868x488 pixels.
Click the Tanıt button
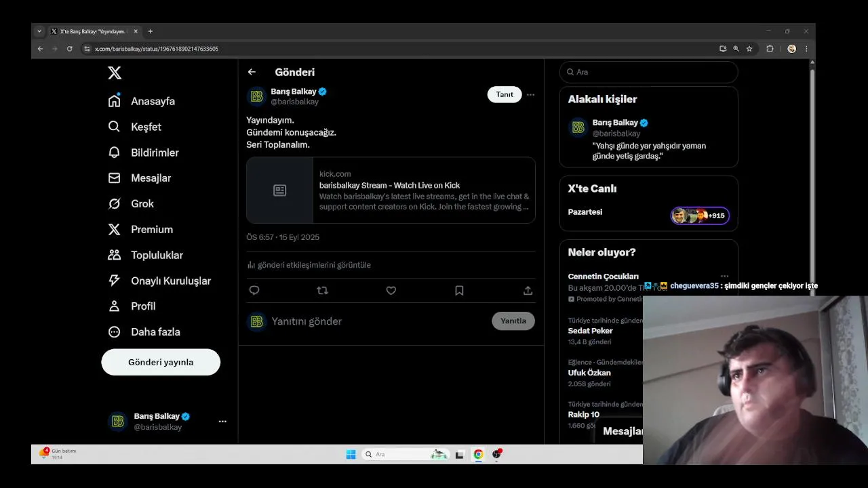(x=505, y=95)
